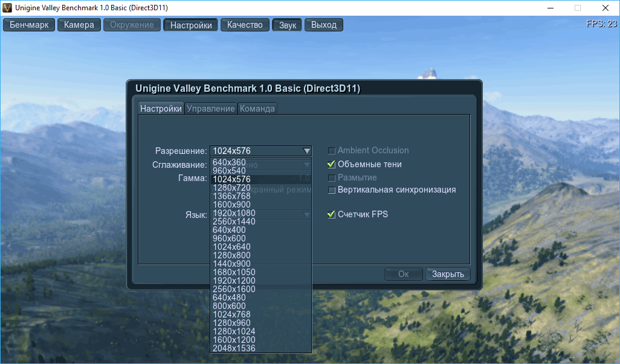Set resolution to 1280x960
The width and height of the screenshot is (620, 364).
tap(261, 323)
